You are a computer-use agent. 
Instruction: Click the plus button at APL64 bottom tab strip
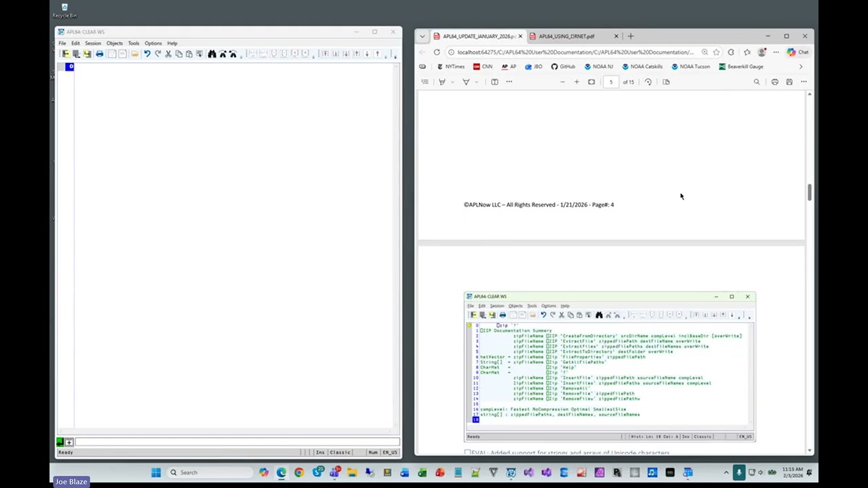pyautogui.click(x=69, y=442)
